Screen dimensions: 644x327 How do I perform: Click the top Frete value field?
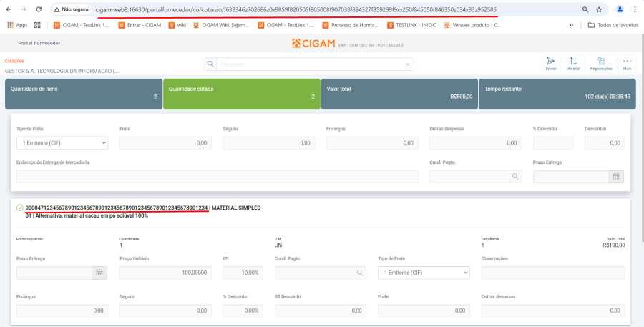[165, 143]
